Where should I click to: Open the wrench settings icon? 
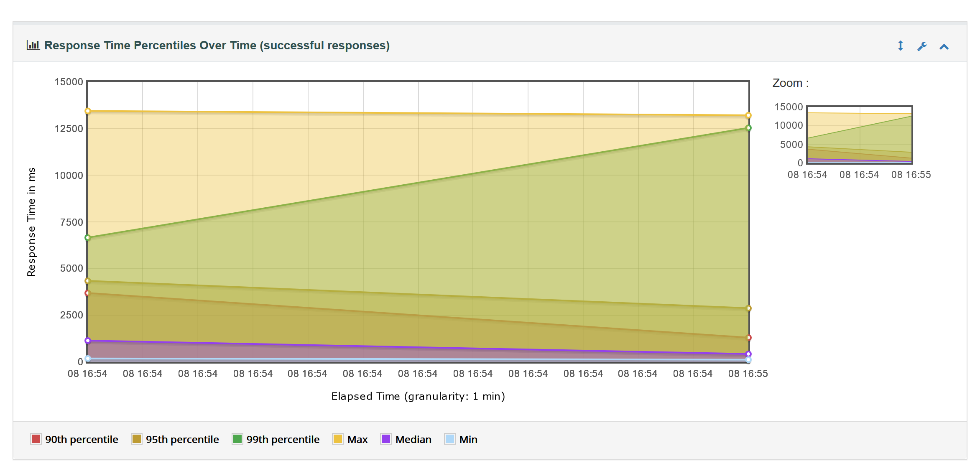click(922, 46)
